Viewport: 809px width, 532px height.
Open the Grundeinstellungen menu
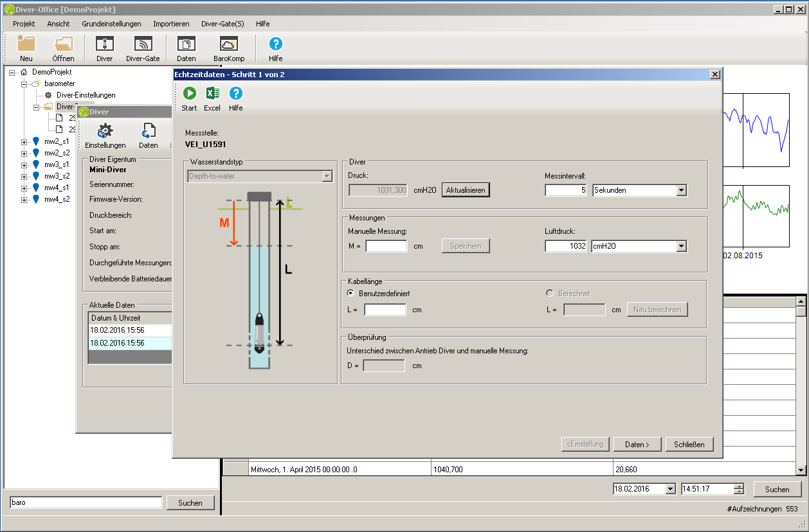(x=111, y=24)
